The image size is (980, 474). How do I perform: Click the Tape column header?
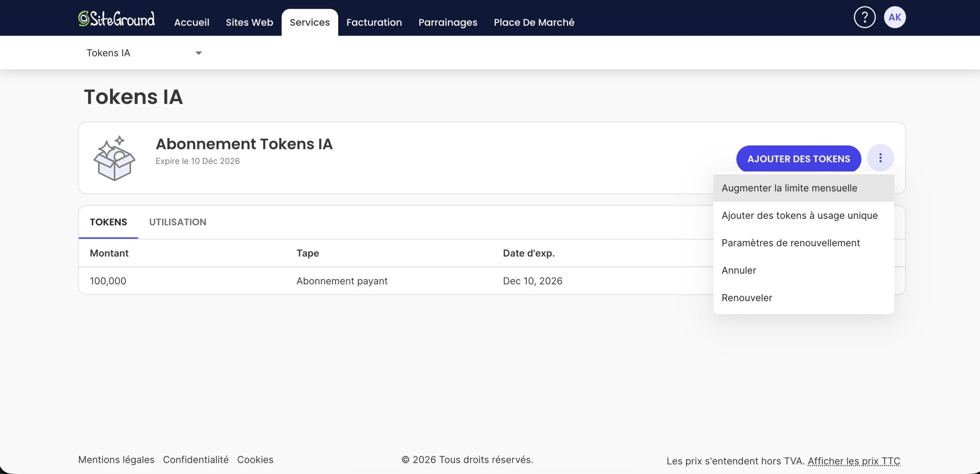click(x=307, y=253)
